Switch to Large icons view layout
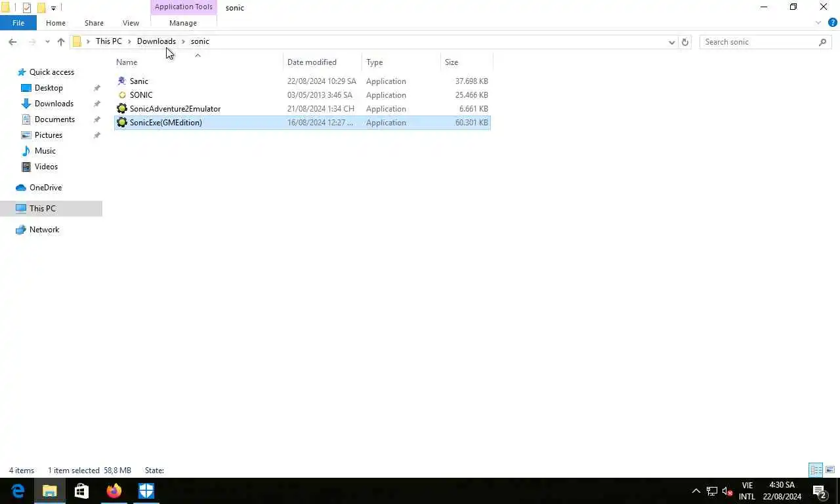 830,470
